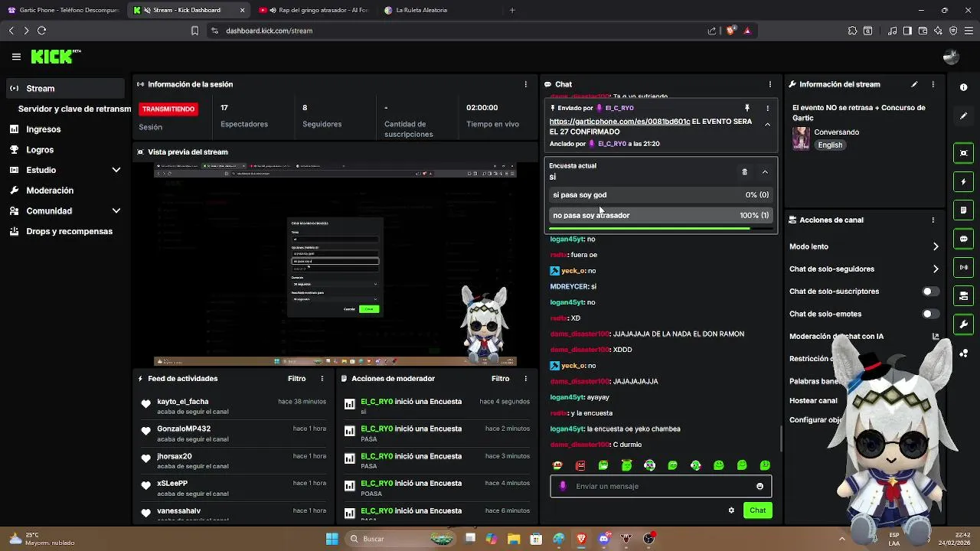Select poll option 'si pasa soy god'

[660, 195]
